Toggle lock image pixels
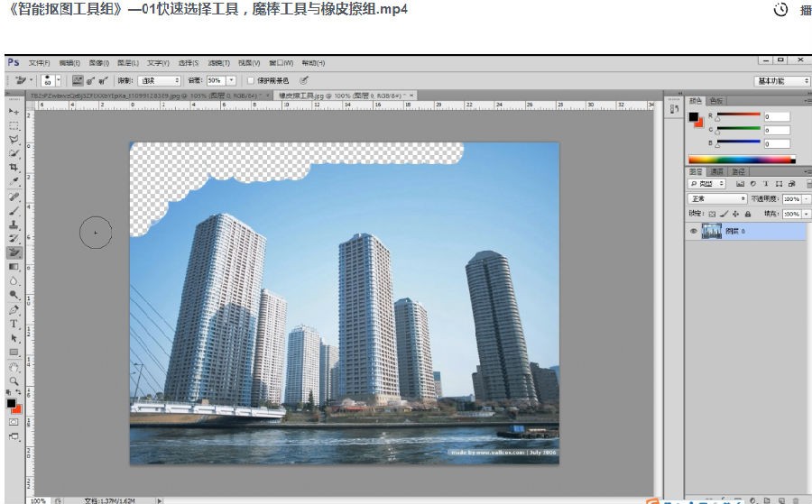Viewport: 812px width, 504px height. [x=724, y=214]
